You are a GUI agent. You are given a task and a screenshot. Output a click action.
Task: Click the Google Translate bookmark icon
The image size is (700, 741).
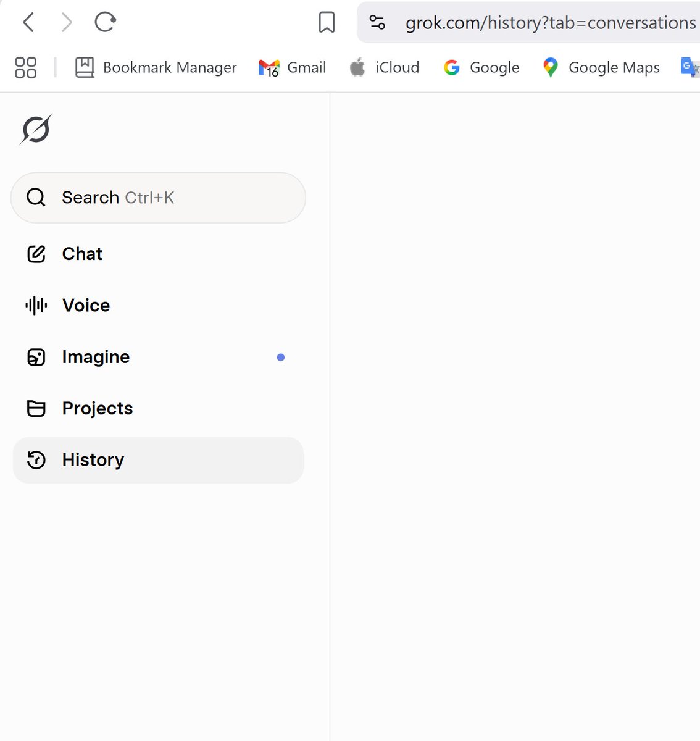coord(690,67)
